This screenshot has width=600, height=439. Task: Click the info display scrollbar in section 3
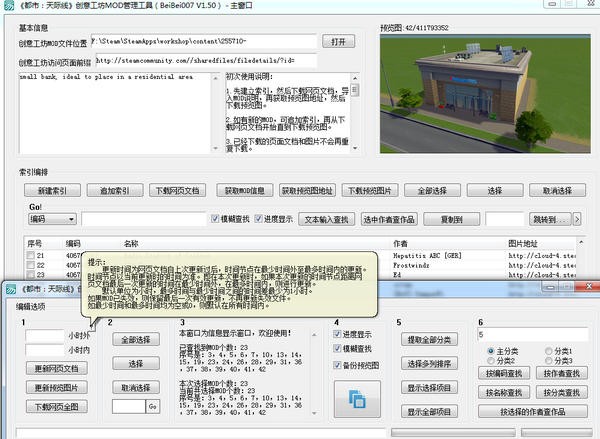(x=314, y=374)
